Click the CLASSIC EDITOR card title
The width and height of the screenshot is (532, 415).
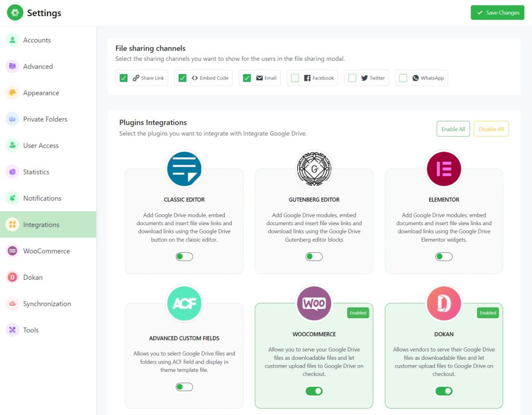point(184,200)
